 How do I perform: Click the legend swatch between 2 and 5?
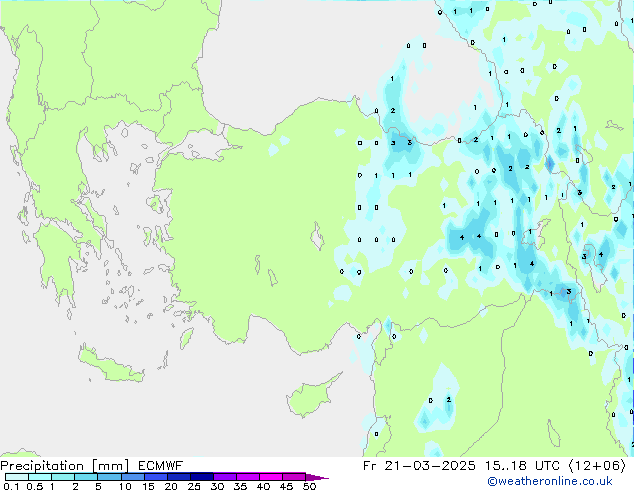[86, 477]
